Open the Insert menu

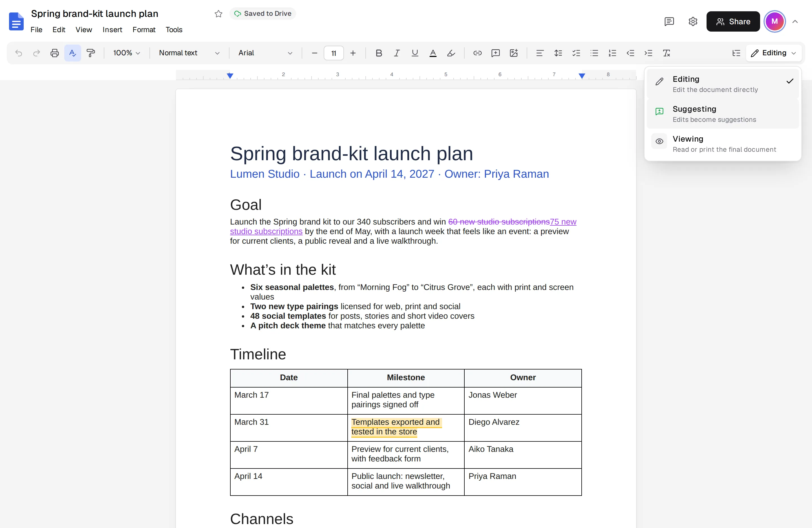click(x=112, y=30)
